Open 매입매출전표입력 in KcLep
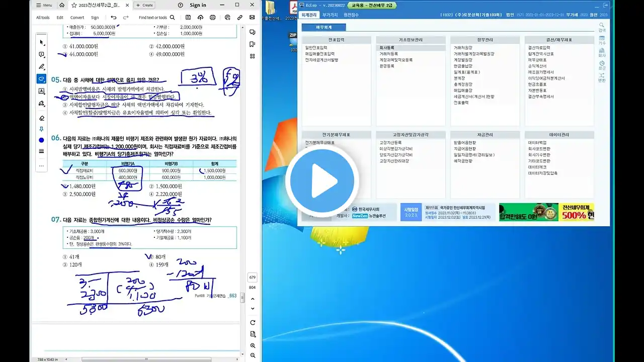The image size is (644, 362). 319,54
